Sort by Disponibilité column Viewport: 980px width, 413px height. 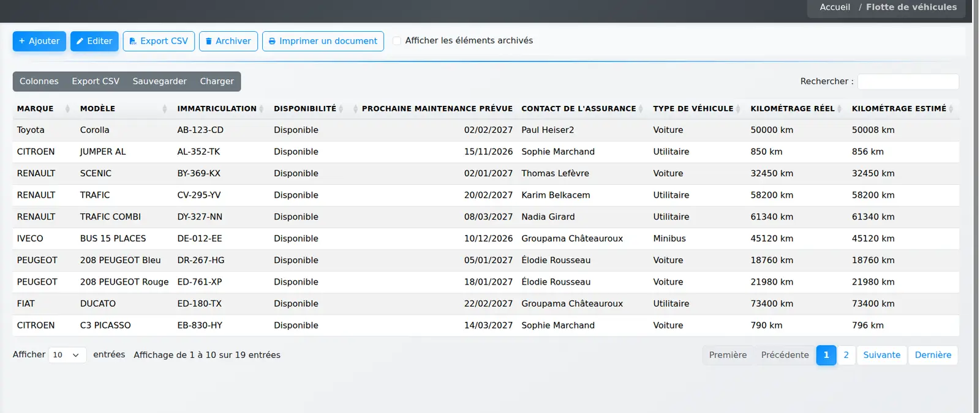pos(309,108)
